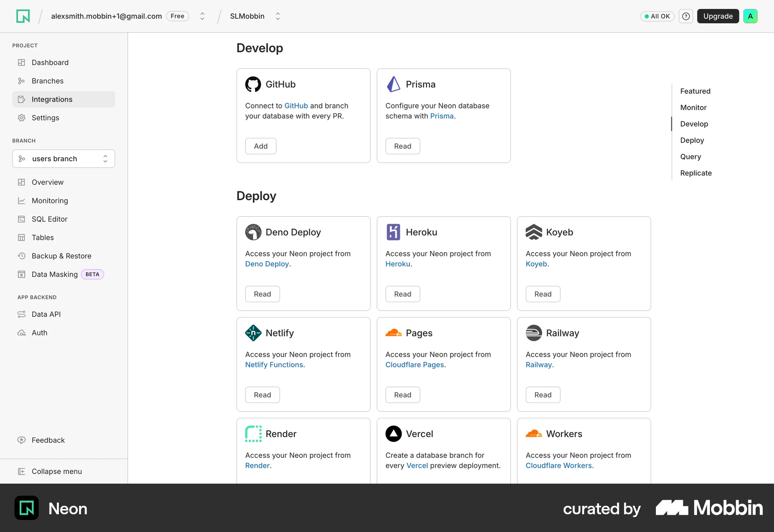Image resolution: width=774 pixels, height=532 pixels.
Task: Open the users branch dropdown
Action: [64, 159]
